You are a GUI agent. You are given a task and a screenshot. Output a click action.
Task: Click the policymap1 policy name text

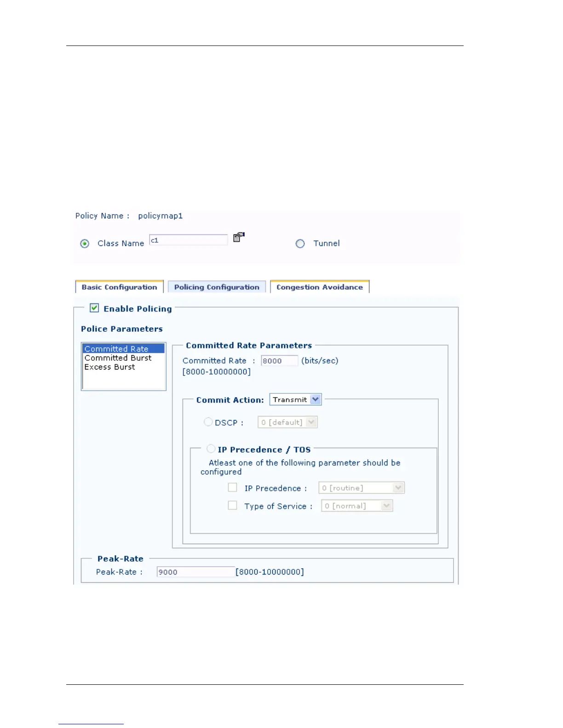[x=161, y=216]
